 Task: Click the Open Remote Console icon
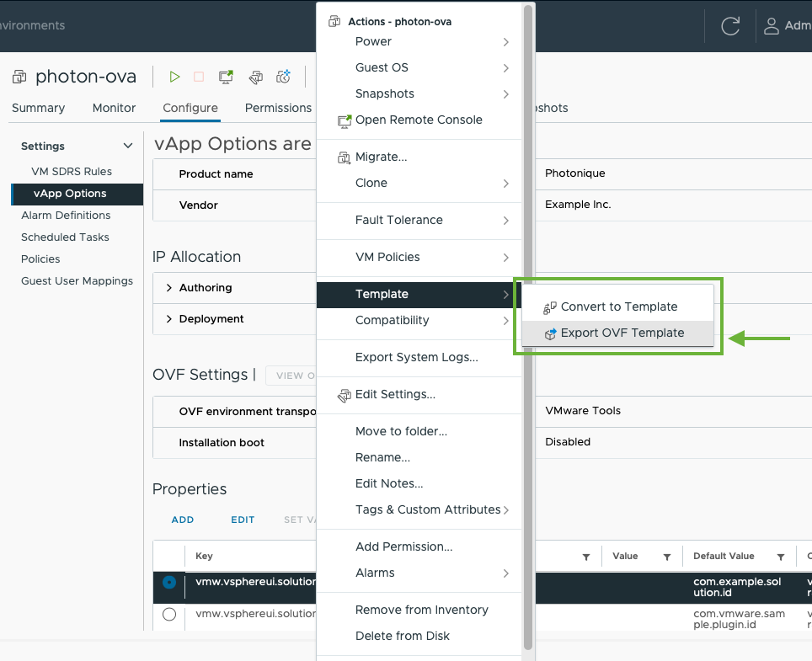(345, 121)
